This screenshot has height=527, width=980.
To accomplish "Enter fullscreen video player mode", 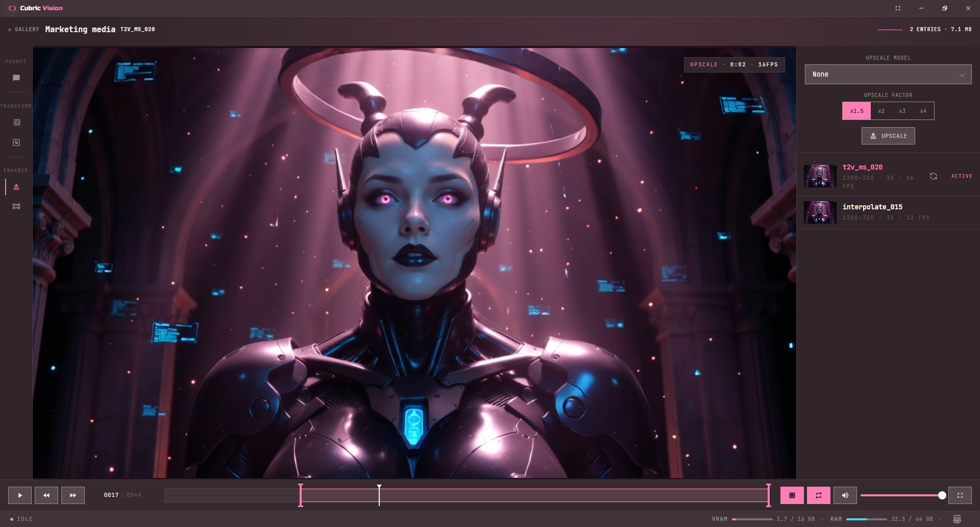I will click(x=960, y=495).
